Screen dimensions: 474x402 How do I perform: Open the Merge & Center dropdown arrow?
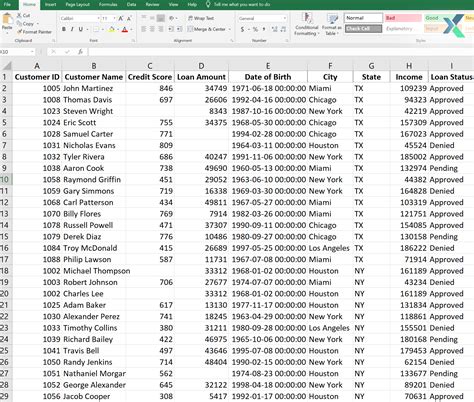(230, 29)
